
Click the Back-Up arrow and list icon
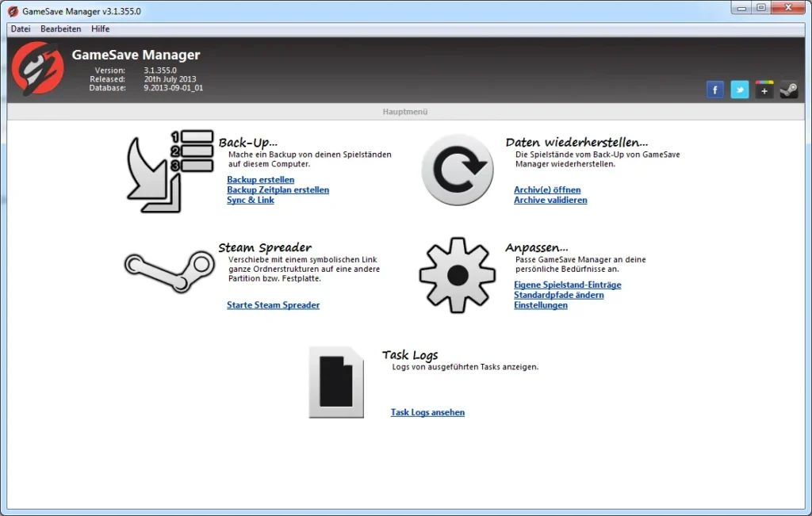coord(170,171)
